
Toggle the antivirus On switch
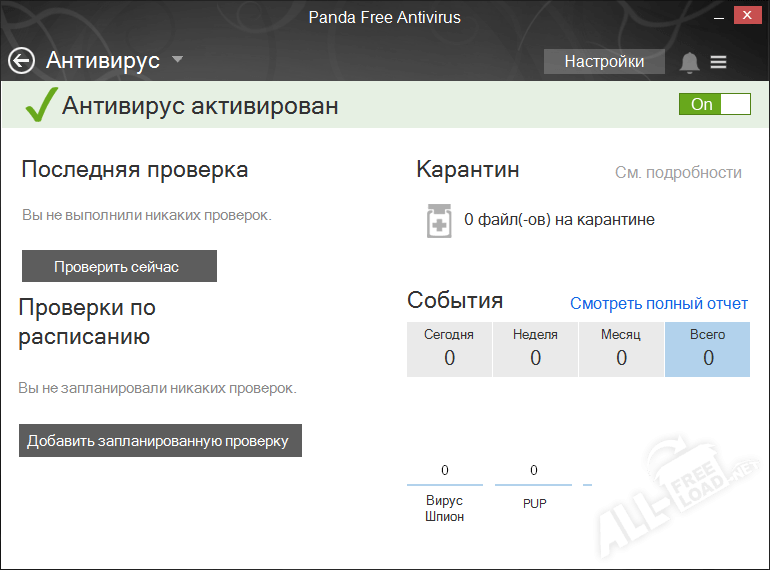pyautogui.click(x=714, y=104)
